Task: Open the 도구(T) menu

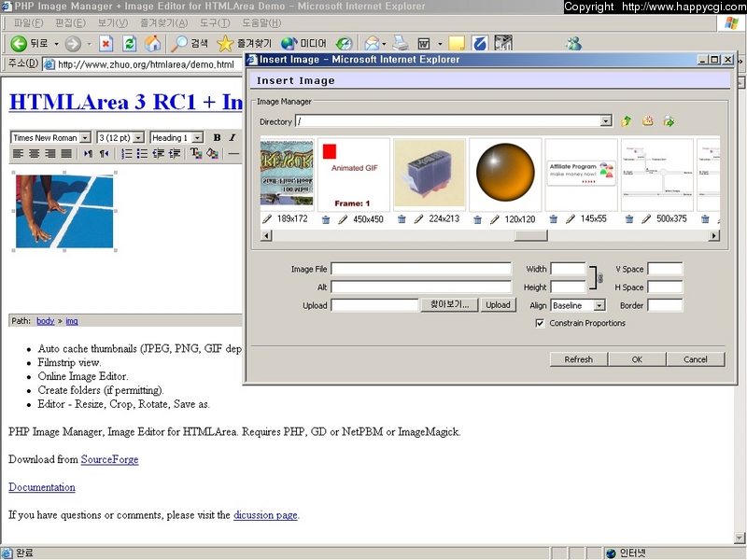Action: (215, 22)
